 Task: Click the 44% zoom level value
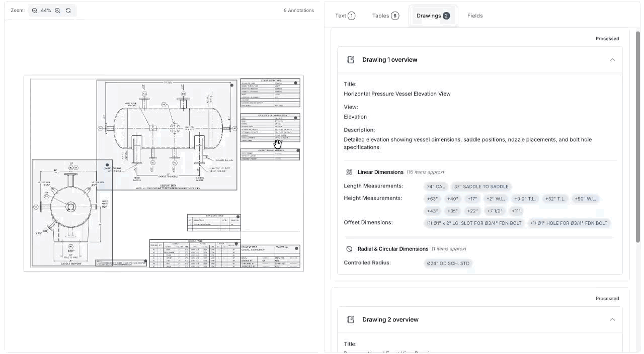pyautogui.click(x=46, y=11)
